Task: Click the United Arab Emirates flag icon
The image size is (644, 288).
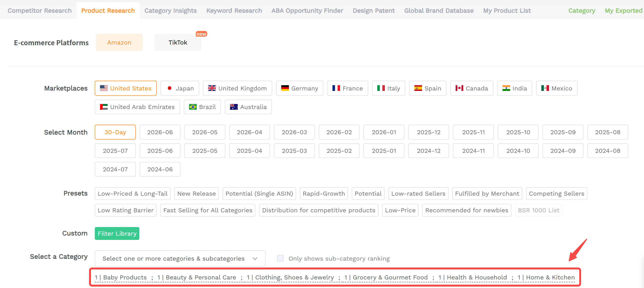Action: click(104, 107)
